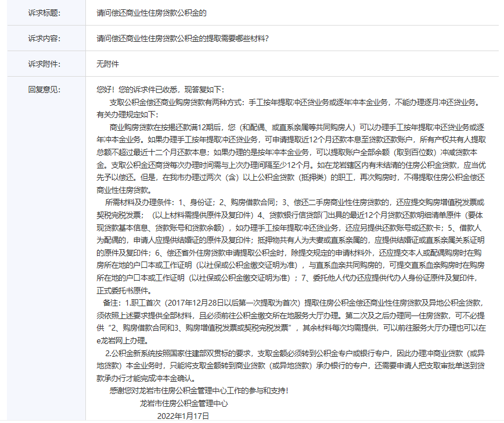Click the line 有关办理规定如下
This screenshot has height=423, width=504.
pyautogui.click(x=125, y=114)
